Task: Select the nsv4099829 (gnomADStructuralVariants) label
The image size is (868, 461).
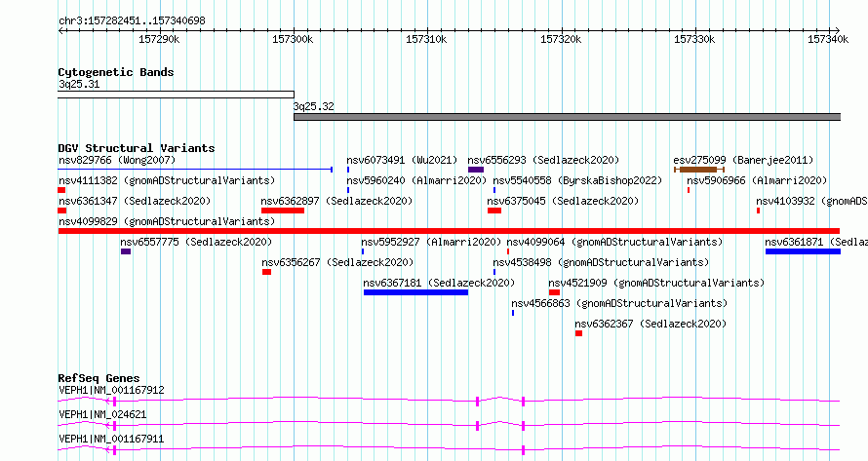Action: [x=167, y=221]
